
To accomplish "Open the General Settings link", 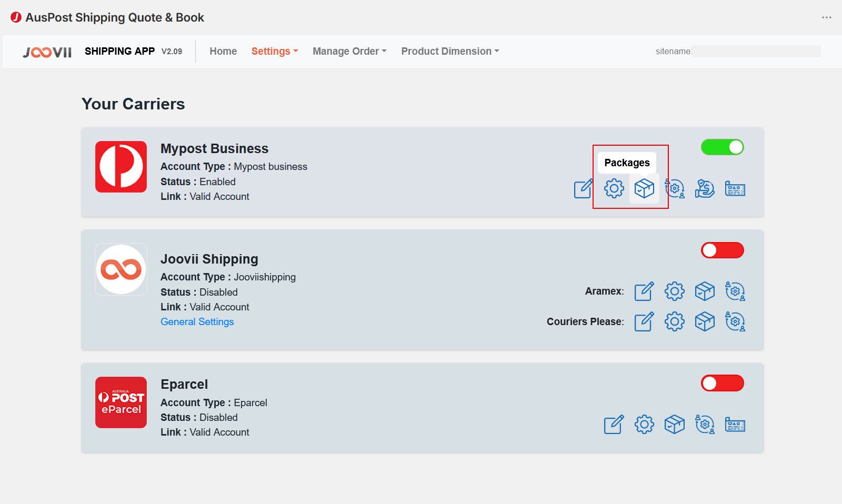I will pyautogui.click(x=197, y=322).
